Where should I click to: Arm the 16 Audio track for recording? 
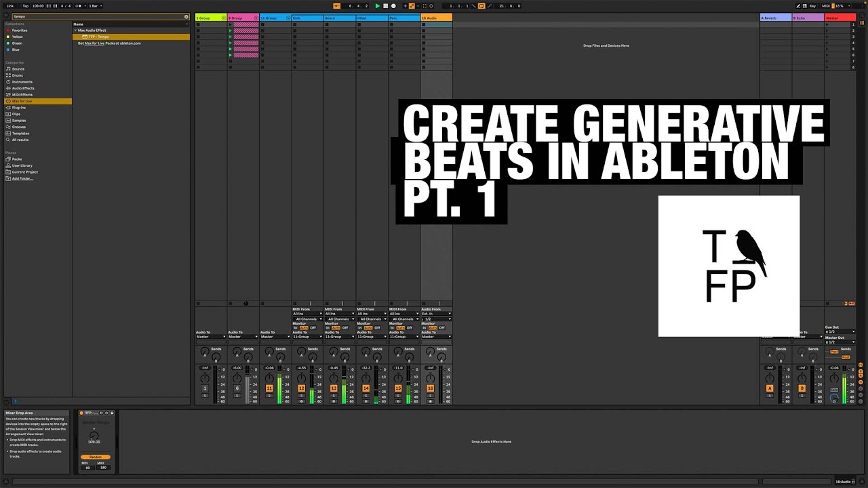tap(431, 401)
